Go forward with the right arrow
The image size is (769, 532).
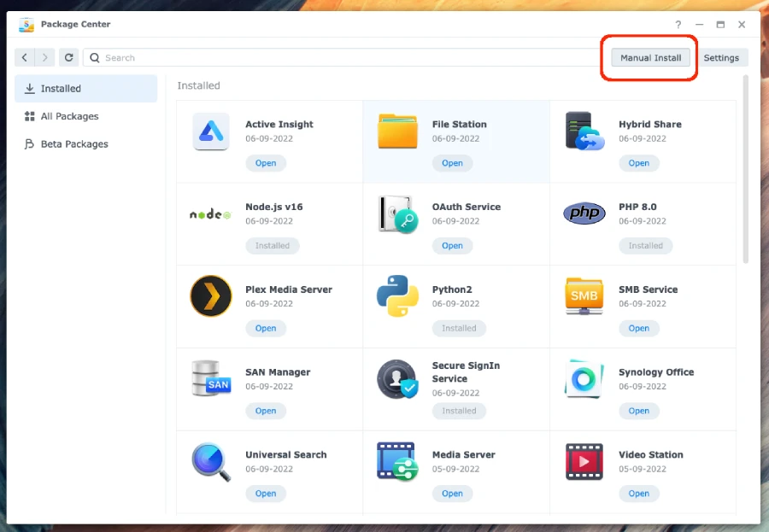tap(44, 57)
